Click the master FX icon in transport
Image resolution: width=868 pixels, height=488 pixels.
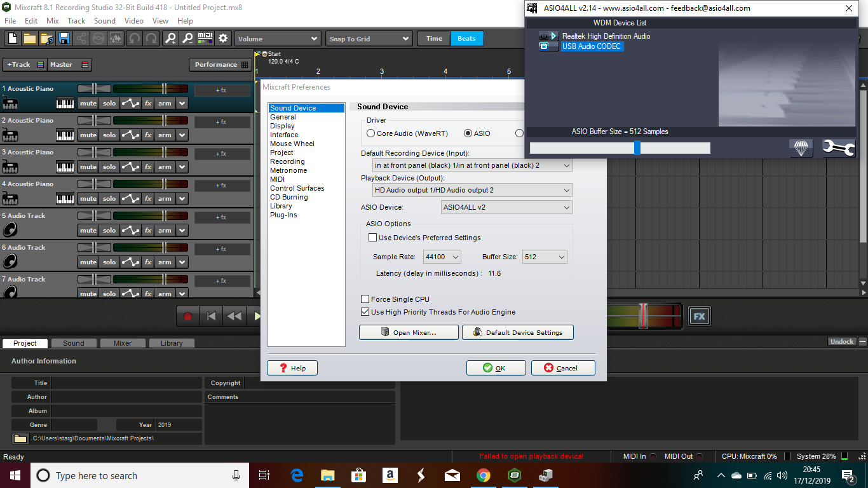[700, 316]
